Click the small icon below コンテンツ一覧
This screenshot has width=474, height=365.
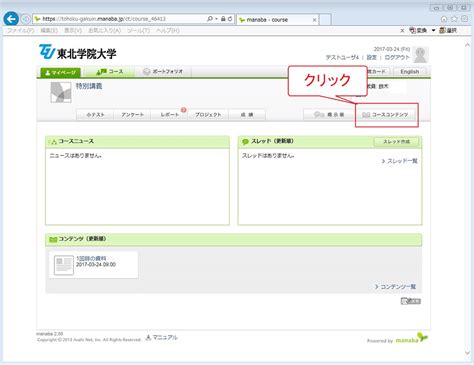pyautogui.click(x=411, y=301)
